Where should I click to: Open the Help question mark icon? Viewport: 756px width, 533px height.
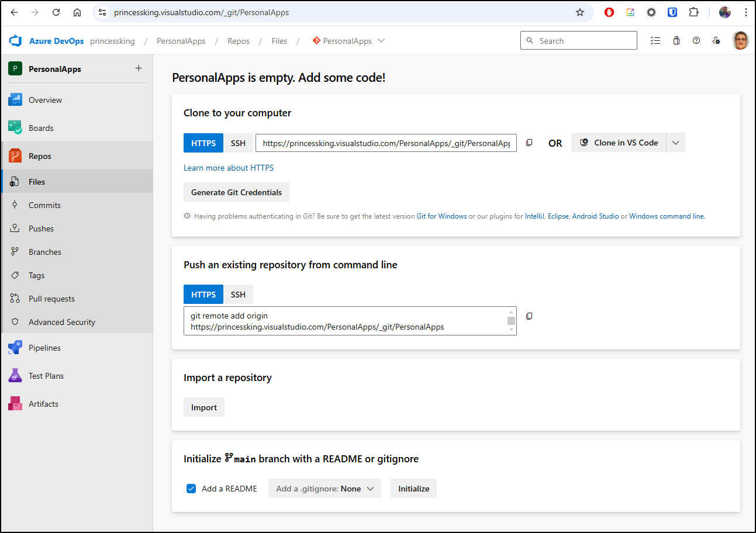click(696, 41)
